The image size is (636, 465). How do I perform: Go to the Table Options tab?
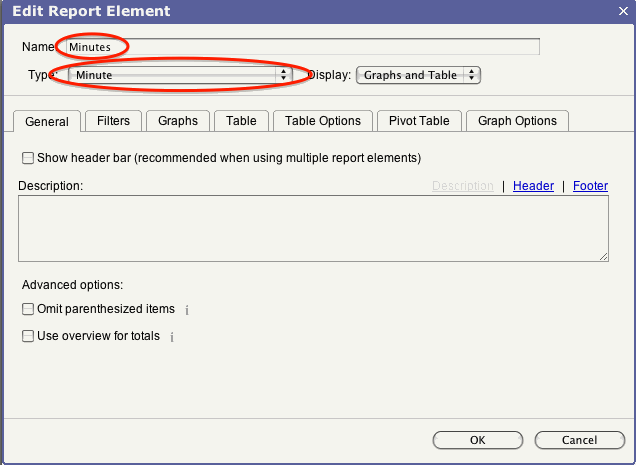click(322, 121)
